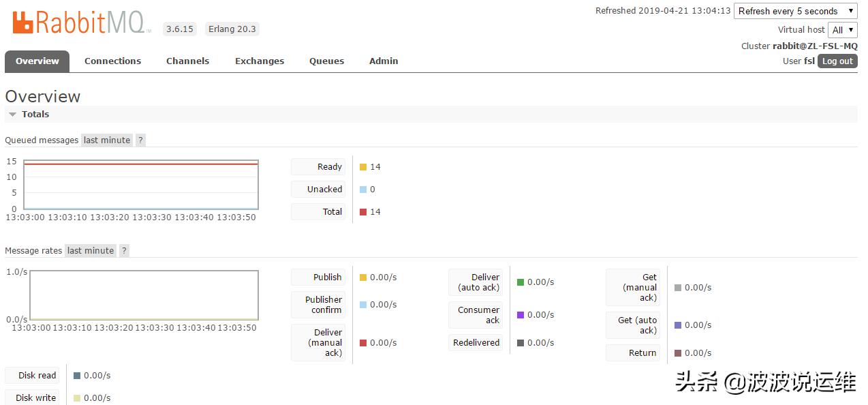Click the RabbitMQ logo icon

(23, 22)
